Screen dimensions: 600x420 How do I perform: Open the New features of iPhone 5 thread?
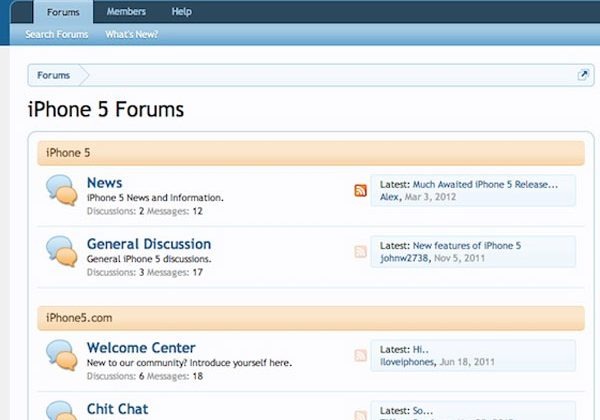(x=467, y=246)
